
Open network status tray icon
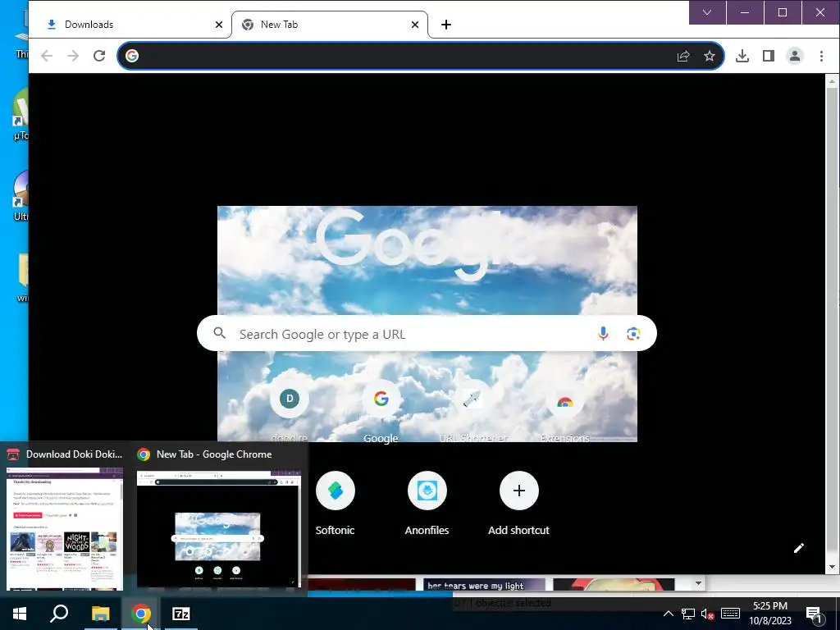[x=688, y=614]
